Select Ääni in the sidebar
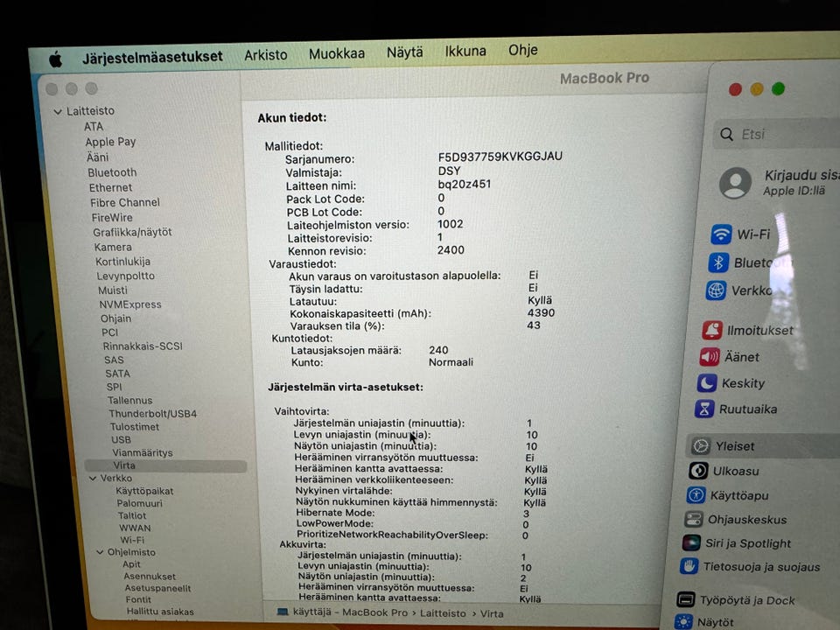This screenshot has width=840, height=630. (x=97, y=157)
